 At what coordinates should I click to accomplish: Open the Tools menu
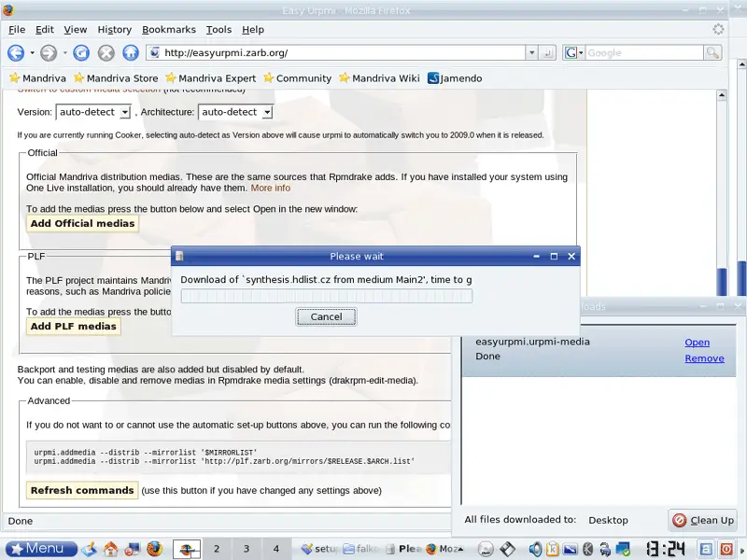tap(218, 30)
